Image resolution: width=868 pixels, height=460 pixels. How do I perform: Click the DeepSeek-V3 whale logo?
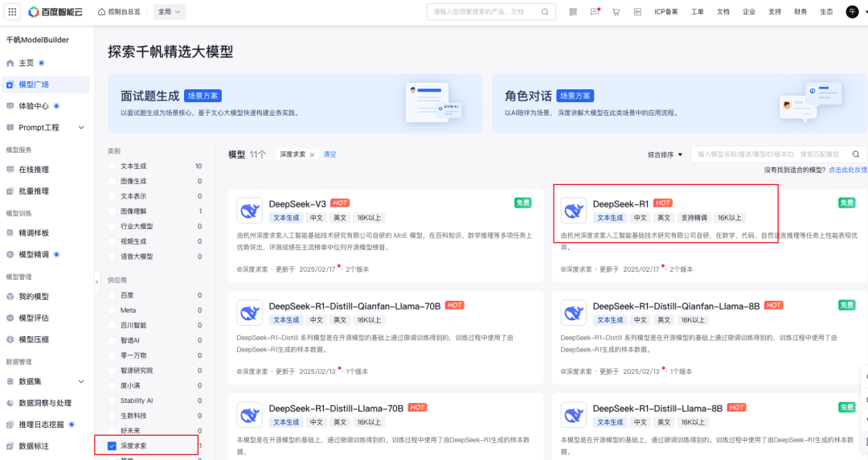pyautogui.click(x=250, y=211)
